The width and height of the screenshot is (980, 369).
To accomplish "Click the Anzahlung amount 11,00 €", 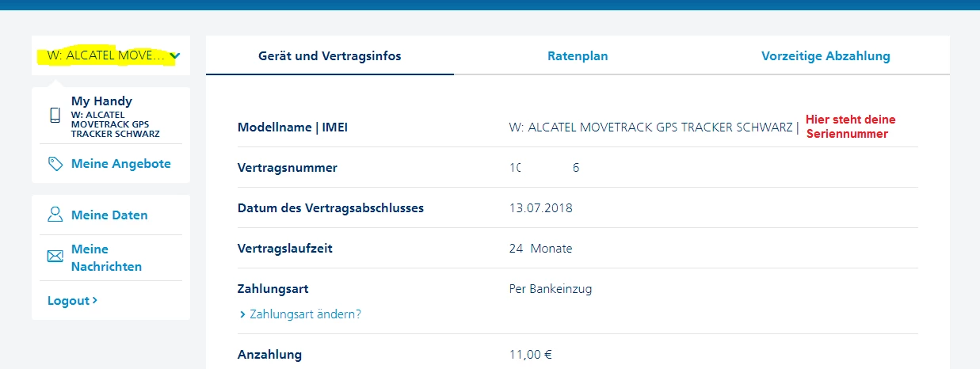I will click(x=530, y=355).
